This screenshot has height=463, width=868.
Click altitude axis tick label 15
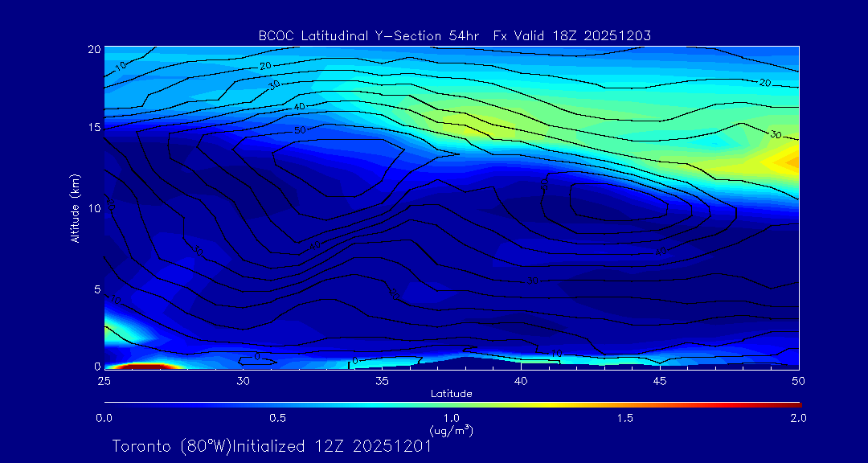92,128
